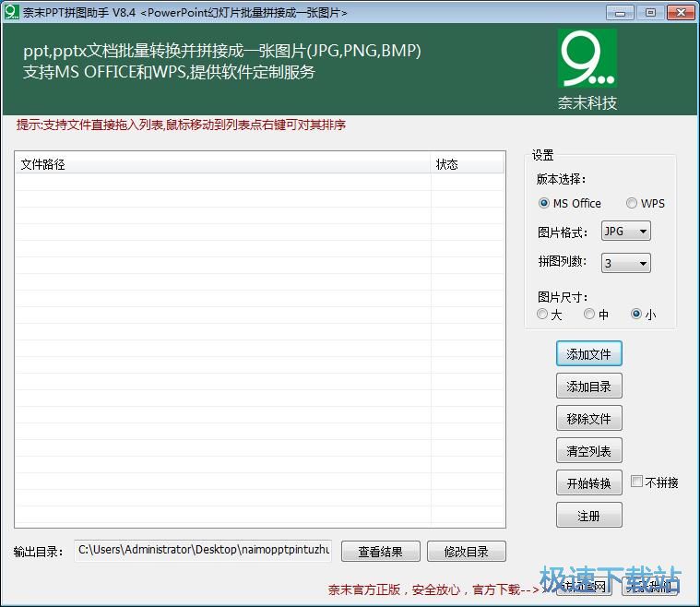The height and width of the screenshot is (607, 700).
Task: Open the 拼图列数 dropdown
Action: coord(626,263)
